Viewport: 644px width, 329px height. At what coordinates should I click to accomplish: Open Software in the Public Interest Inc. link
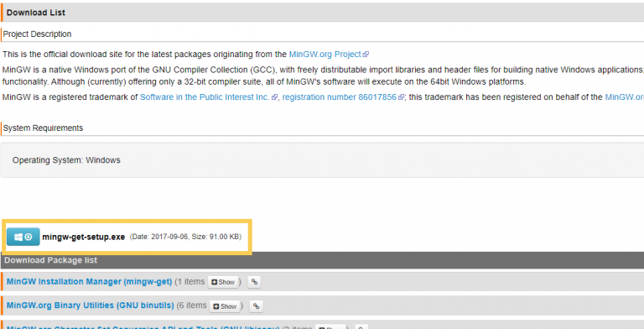click(205, 97)
